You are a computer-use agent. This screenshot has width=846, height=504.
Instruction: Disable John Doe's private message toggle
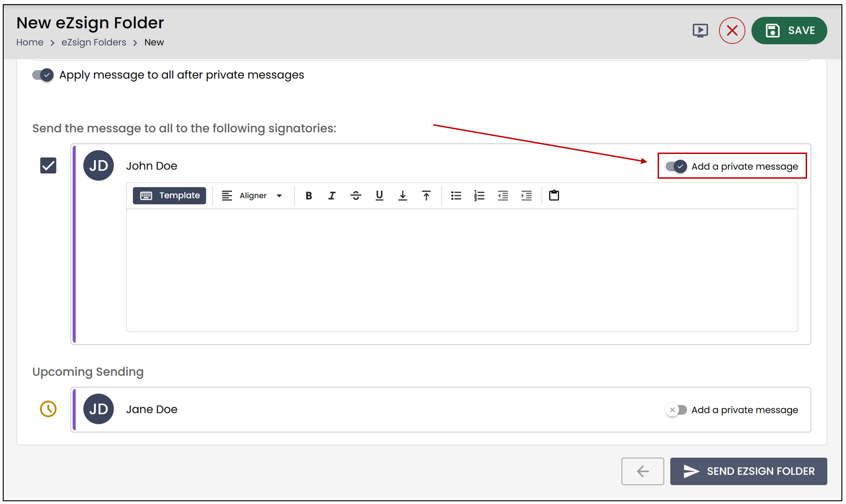pyautogui.click(x=676, y=166)
